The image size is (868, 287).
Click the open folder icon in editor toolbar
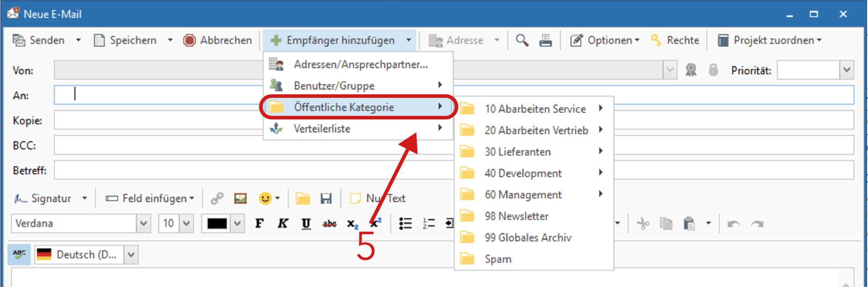pos(302,198)
